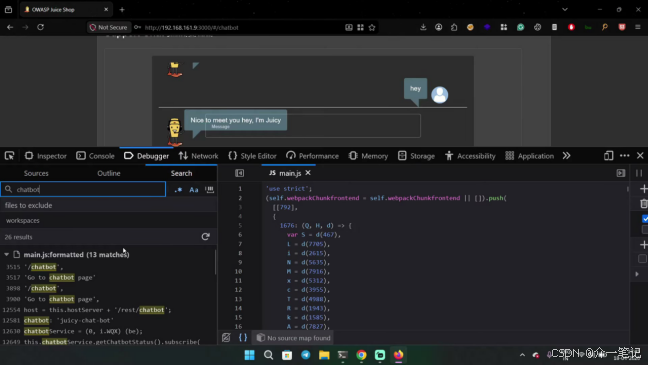
Task: Open the devtools three-dot options menu
Action: coord(624,156)
